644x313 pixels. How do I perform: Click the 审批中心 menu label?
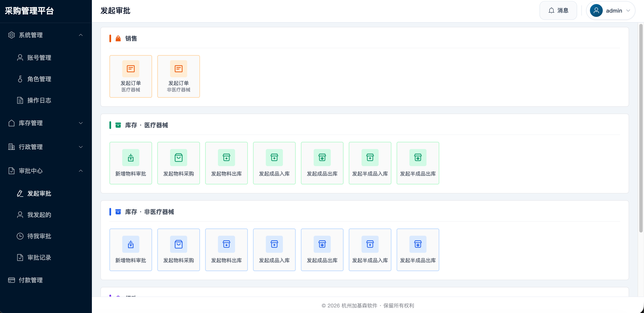31,171
